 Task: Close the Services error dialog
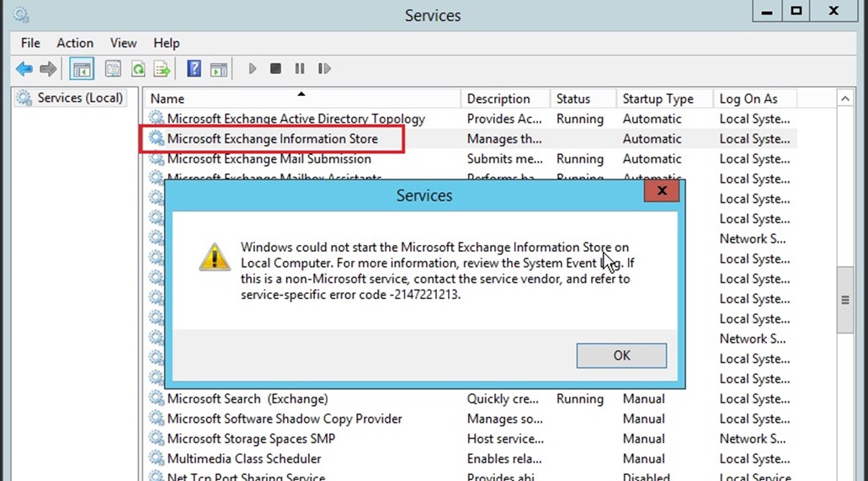pos(662,190)
